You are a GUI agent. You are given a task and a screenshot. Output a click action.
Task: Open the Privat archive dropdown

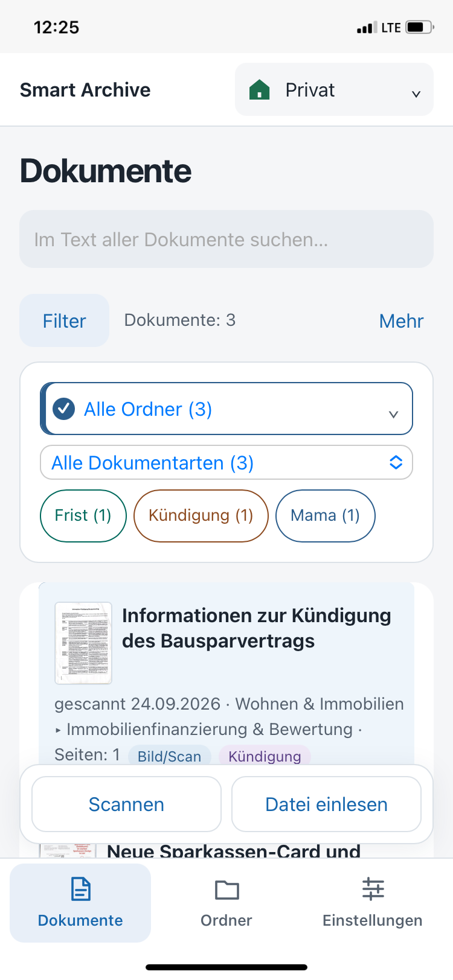[x=334, y=89]
